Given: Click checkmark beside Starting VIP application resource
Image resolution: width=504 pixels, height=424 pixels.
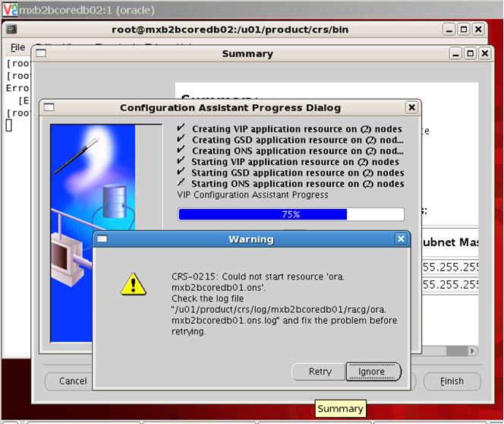Looking at the screenshot, I should click(181, 160).
